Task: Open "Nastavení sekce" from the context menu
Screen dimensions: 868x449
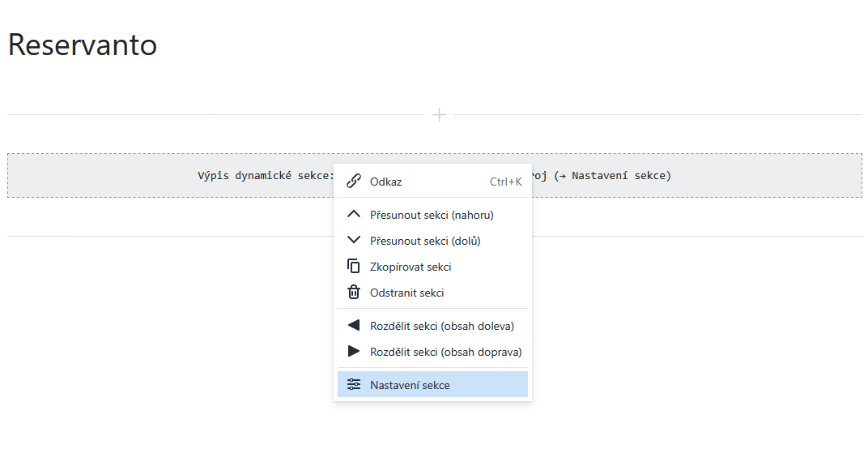Action: point(410,385)
